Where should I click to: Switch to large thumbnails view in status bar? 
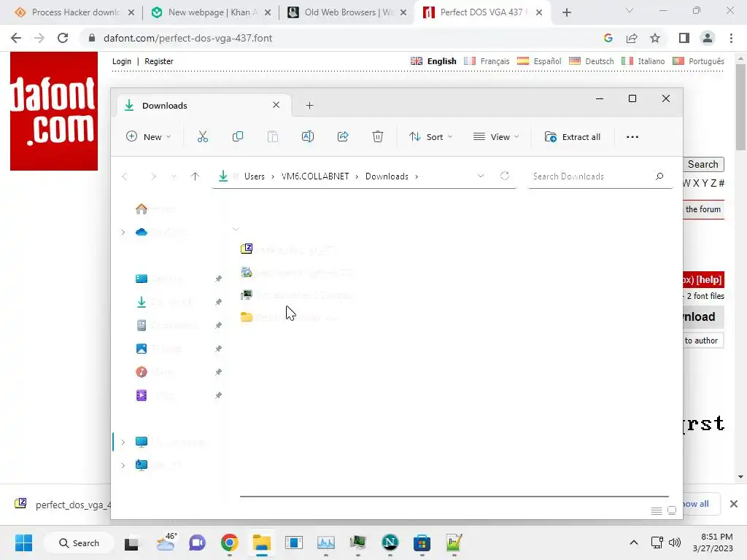click(672, 510)
